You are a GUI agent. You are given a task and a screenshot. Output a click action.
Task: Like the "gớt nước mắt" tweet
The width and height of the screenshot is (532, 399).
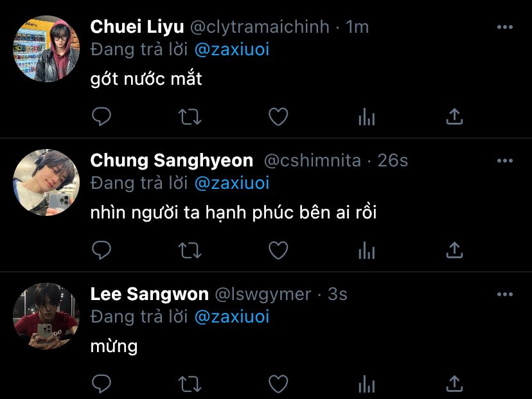click(x=278, y=116)
